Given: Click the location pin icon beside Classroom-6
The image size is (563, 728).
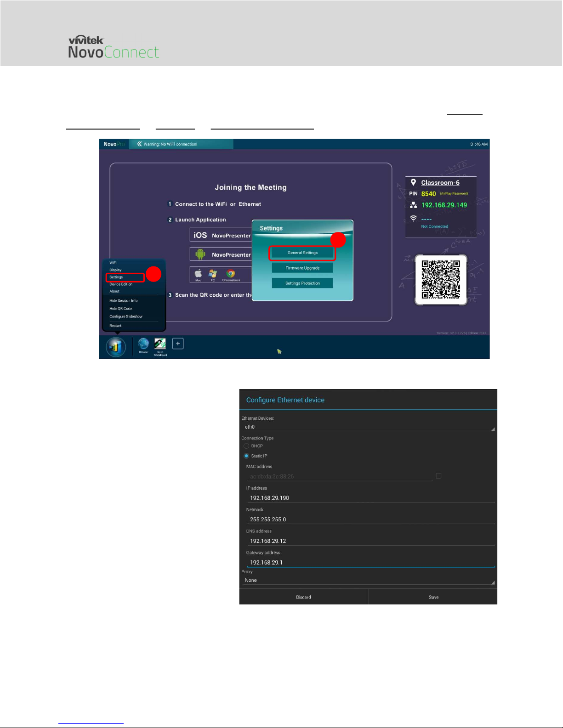Looking at the screenshot, I should point(413,182).
